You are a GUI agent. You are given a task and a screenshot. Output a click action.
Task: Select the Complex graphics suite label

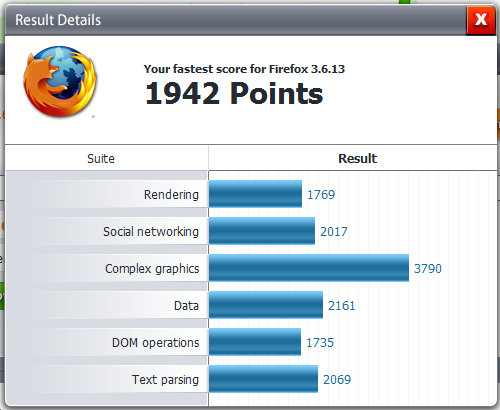[152, 269]
